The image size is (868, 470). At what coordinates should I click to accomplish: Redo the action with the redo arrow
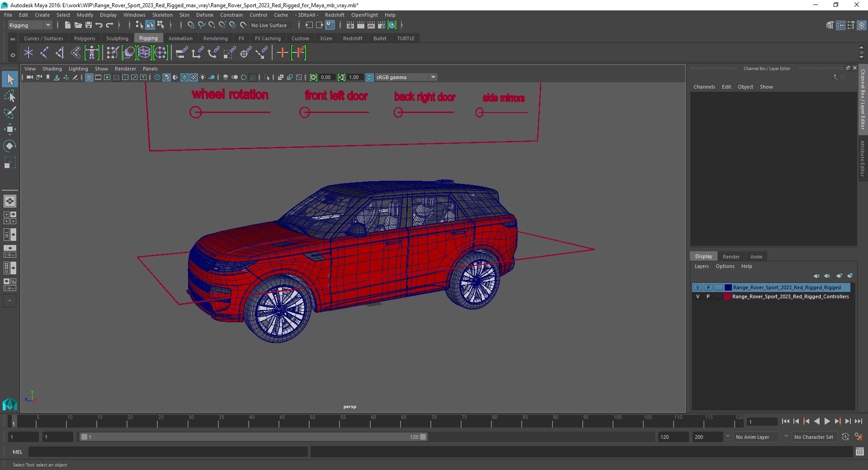click(x=109, y=25)
